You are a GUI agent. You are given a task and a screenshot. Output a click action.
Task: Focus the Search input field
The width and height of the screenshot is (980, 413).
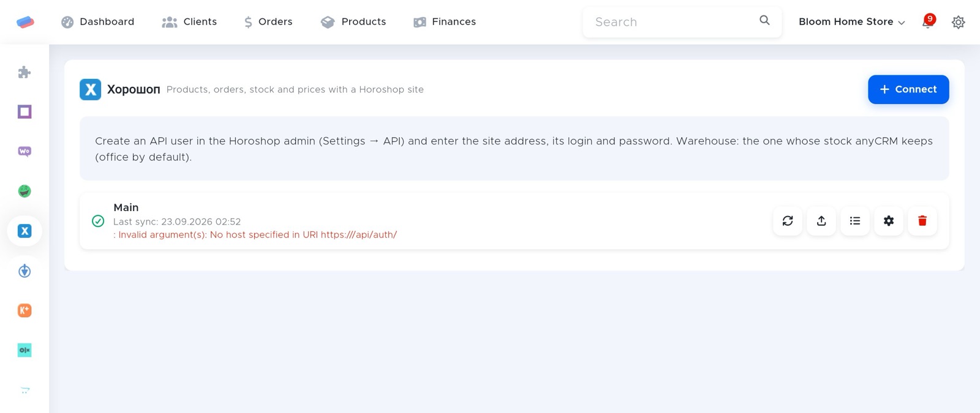[671, 22]
